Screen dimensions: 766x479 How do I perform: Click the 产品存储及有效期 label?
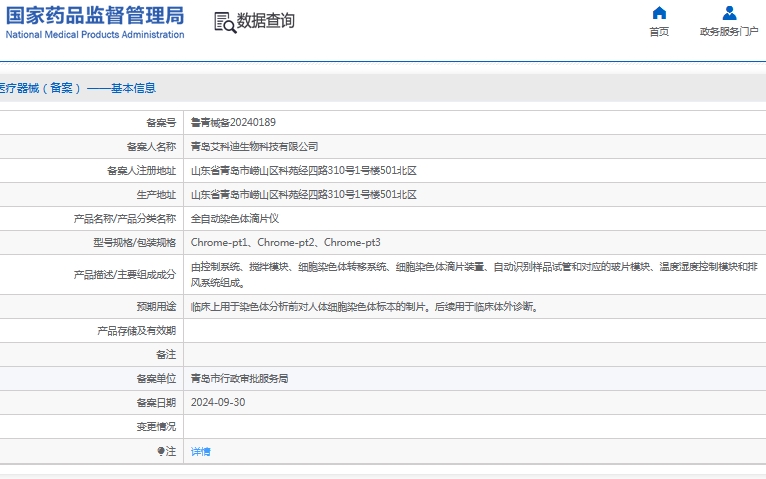[137, 331]
